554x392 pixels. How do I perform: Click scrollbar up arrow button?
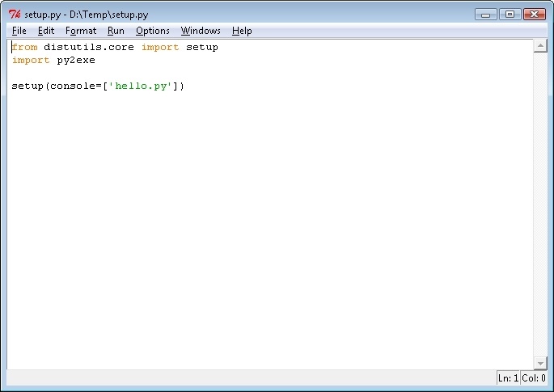coord(540,46)
